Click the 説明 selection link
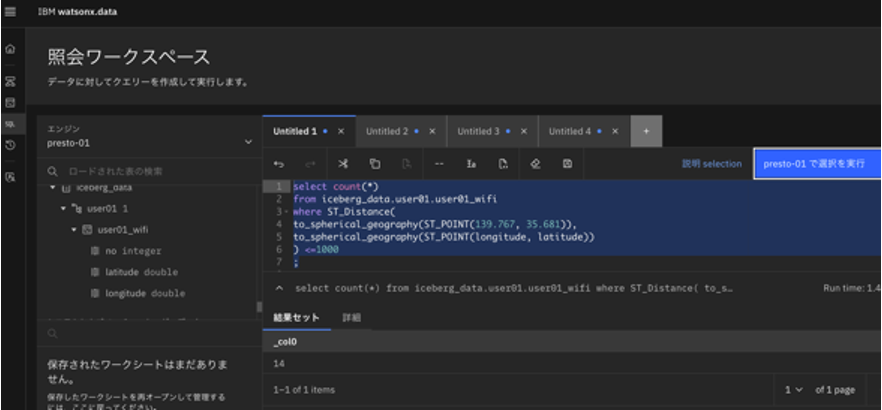This screenshot has width=882, height=410. pos(712,164)
